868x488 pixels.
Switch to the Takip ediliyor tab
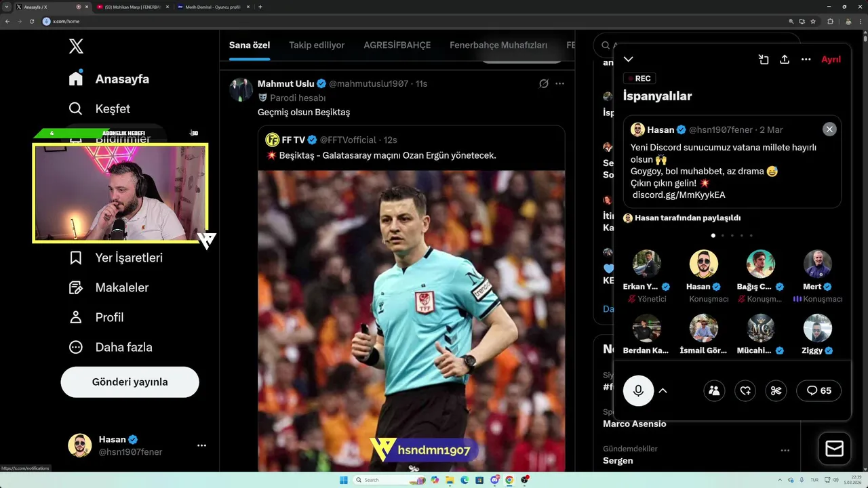click(317, 45)
